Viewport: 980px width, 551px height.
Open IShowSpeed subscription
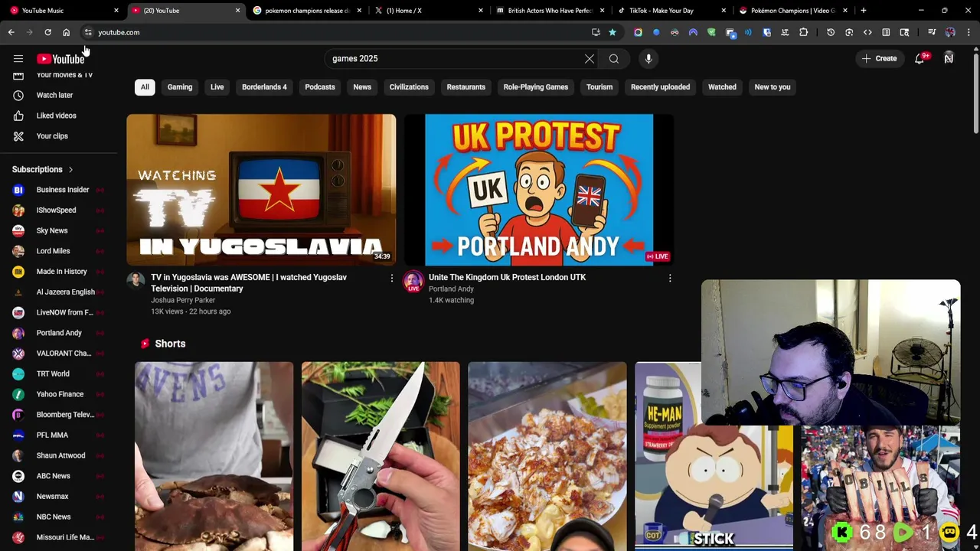coord(58,210)
